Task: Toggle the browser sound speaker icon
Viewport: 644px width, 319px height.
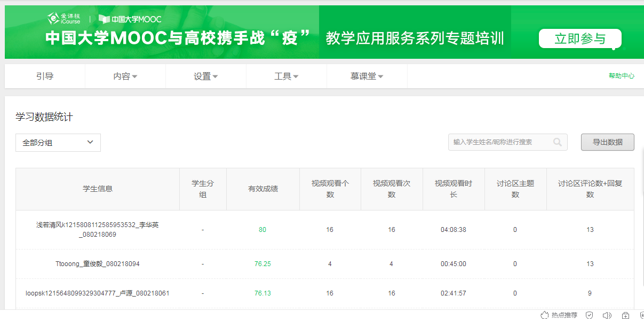Action: [607, 315]
